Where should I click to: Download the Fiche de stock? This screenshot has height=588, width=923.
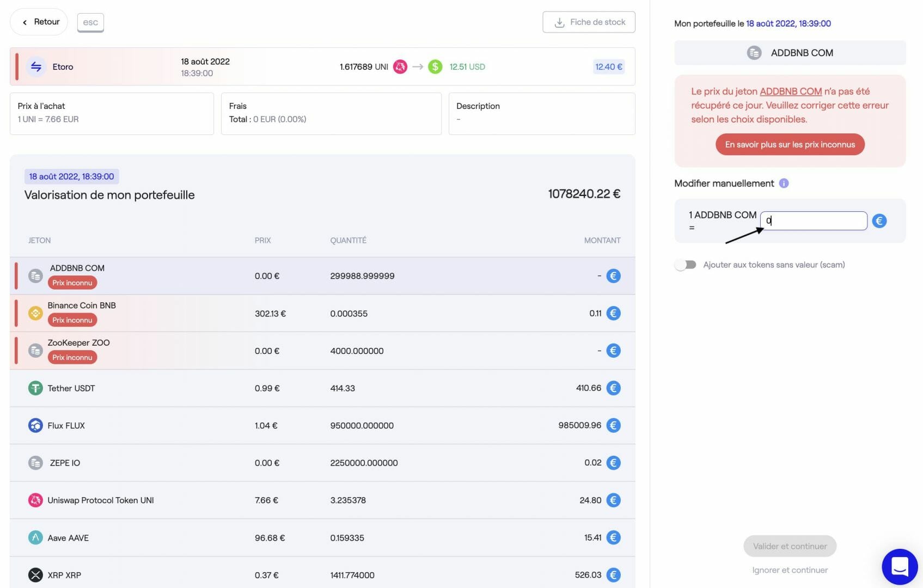[x=589, y=22]
